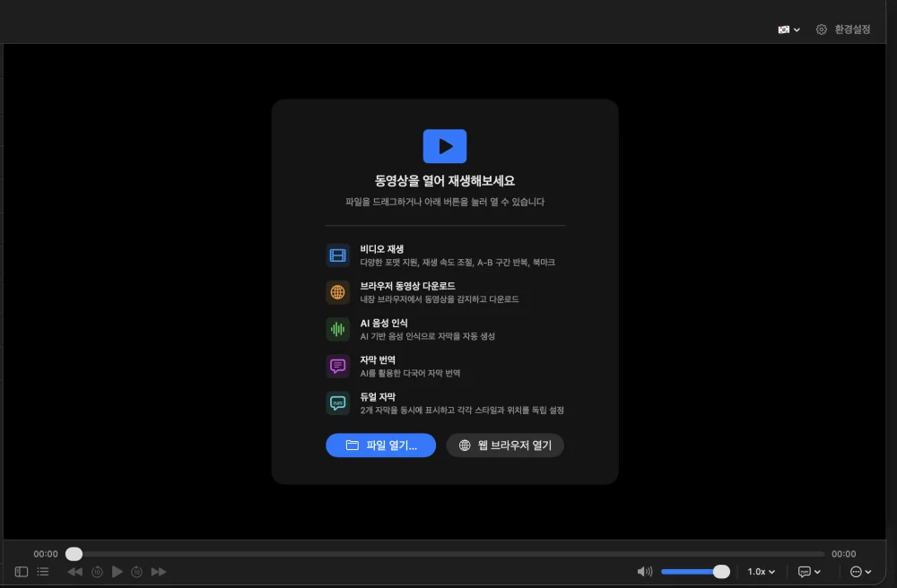Open 환경설정 settings

click(x=843, y=30)
